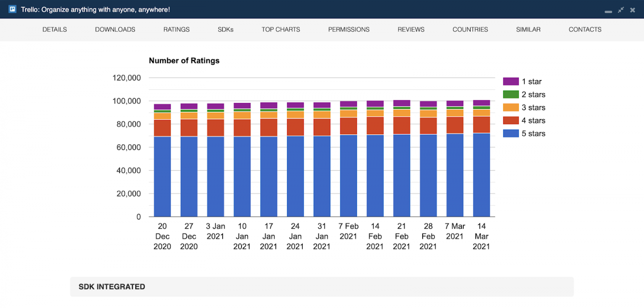Select the RATINGS tab
Screen dimensions: 644x308
click(x=177, y=29)
